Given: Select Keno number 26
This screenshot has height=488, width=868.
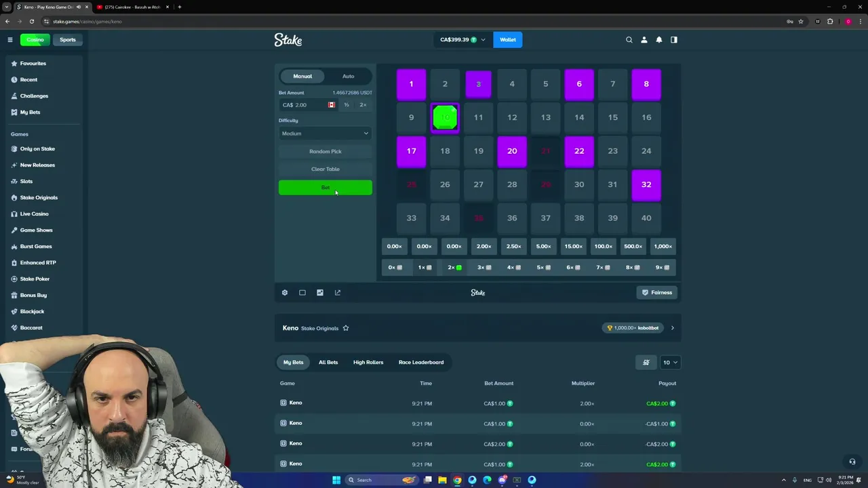Looking at the screenshot, I should point(445,184).
